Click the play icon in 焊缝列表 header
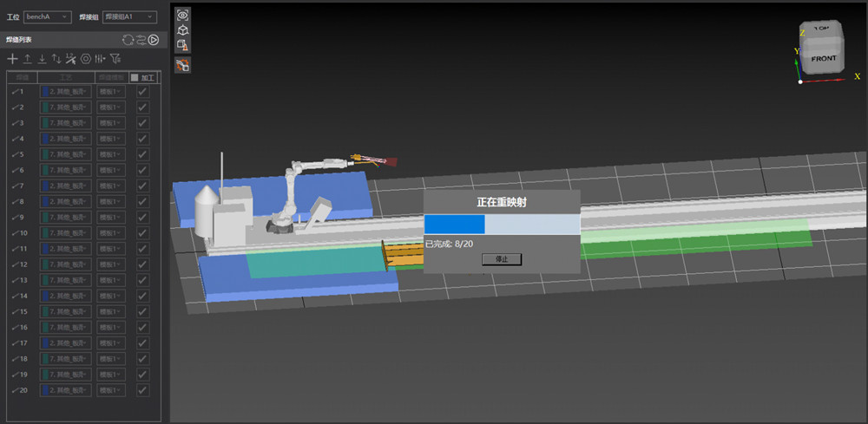Viewport: 868px width, 424px height. point(154,39)
